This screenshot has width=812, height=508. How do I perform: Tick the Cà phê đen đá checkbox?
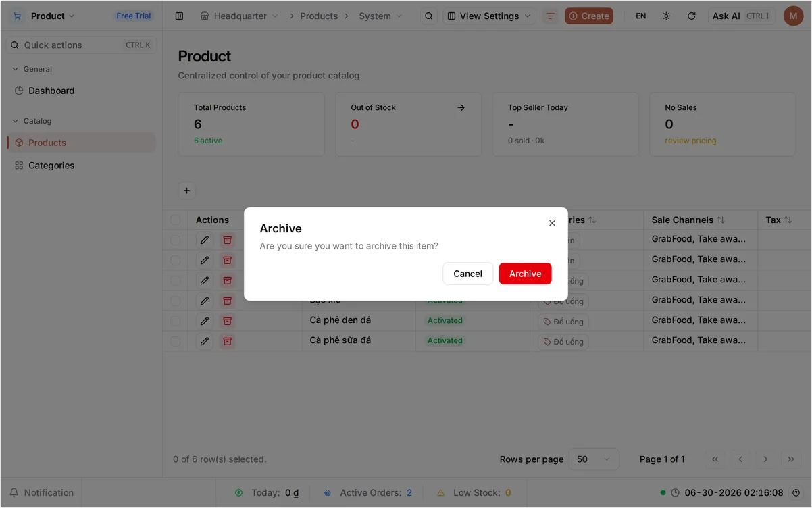pos(176,321)
